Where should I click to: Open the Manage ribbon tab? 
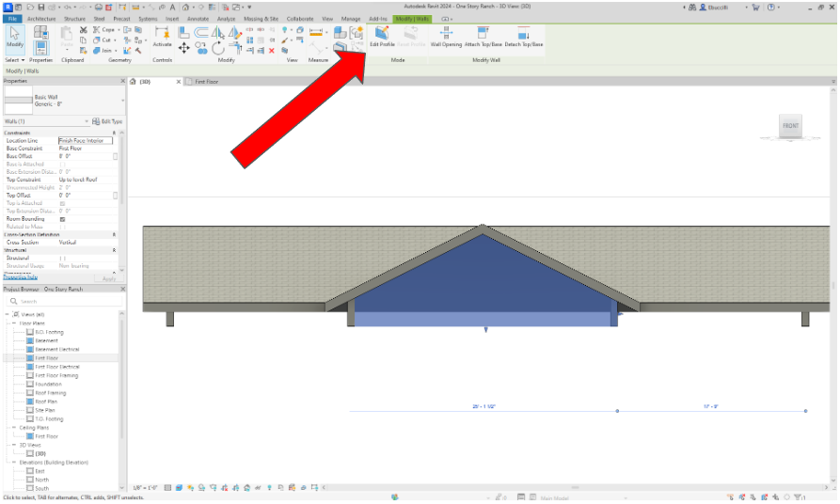351,19
